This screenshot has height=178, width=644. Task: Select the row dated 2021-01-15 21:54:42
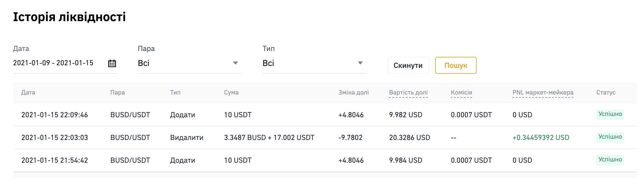pyautogui.click(x=325, y=160)
